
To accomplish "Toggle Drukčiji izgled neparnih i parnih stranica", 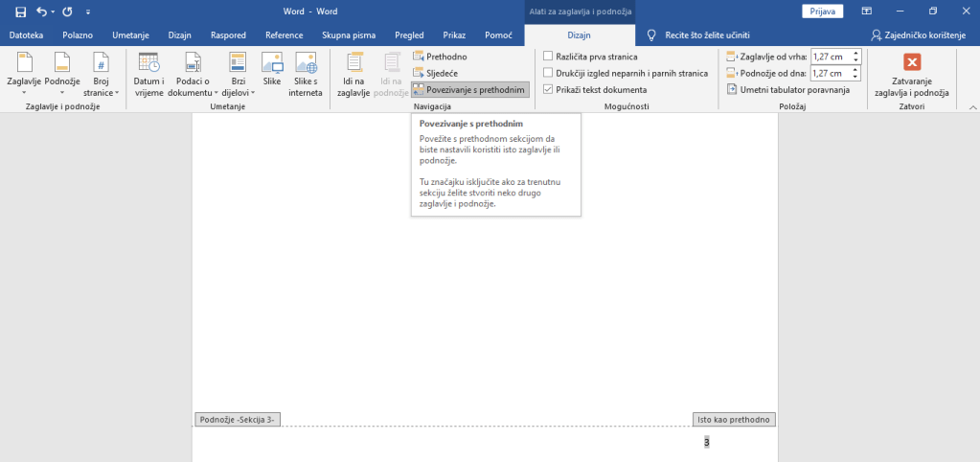I will pyautogui.click(x=547, y=73).
